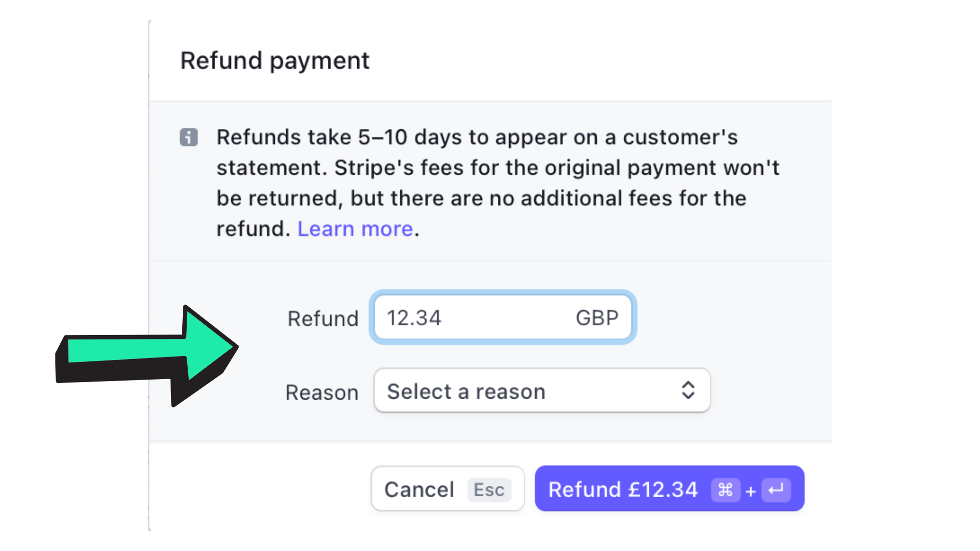Click the up-down chevron in the Reason selector
The height and width of the screenshot is (551, 980).
point(688,390)
